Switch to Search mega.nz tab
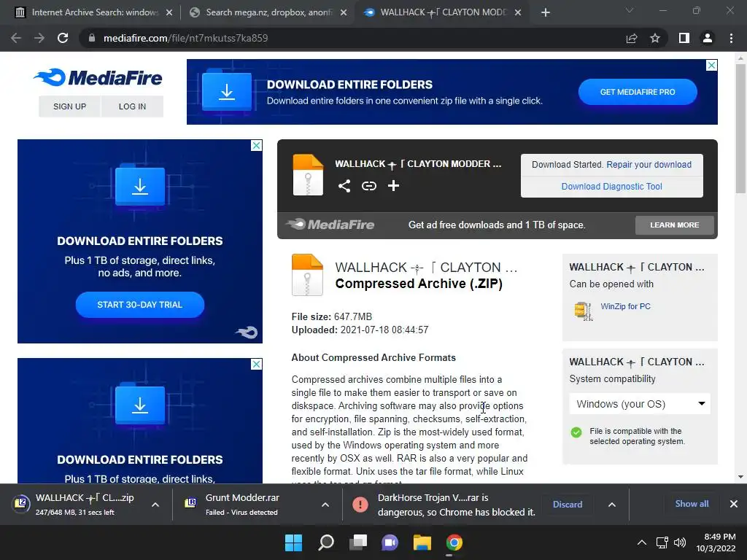The height and width of the screenshot is (560, 747). point(268,12)
